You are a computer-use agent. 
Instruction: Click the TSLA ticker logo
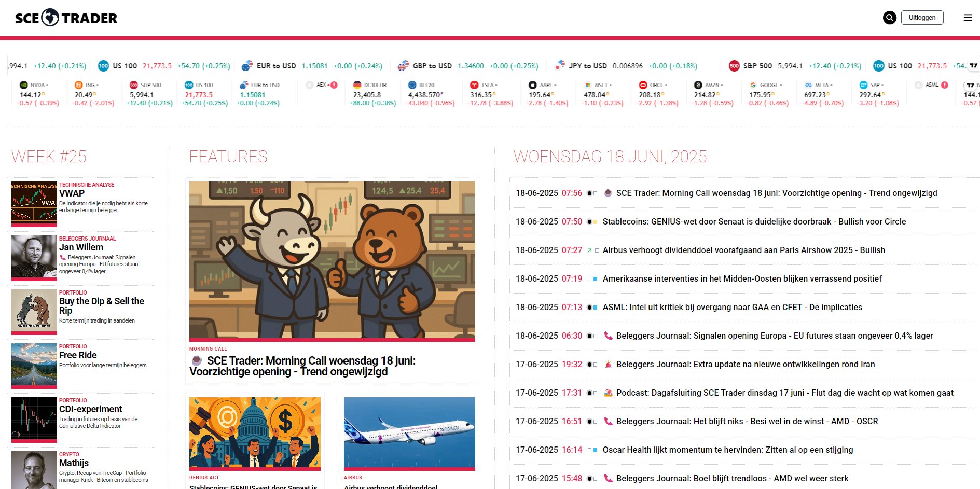pos(474,85)
